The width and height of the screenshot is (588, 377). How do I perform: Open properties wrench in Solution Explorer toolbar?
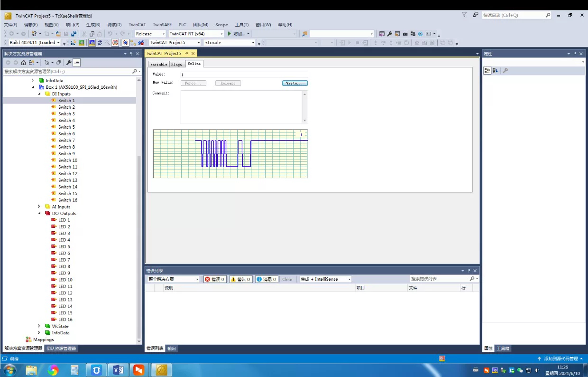click(69, 62)
